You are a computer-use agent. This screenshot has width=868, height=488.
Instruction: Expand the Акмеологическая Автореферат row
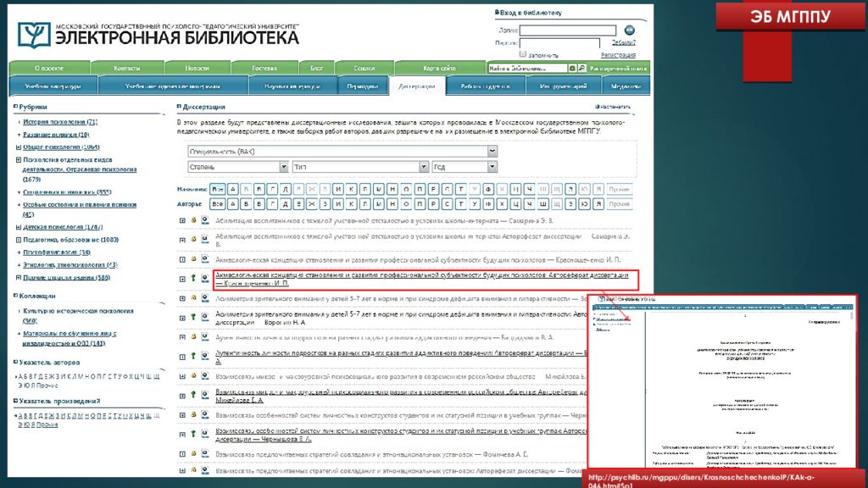(181, 279)
